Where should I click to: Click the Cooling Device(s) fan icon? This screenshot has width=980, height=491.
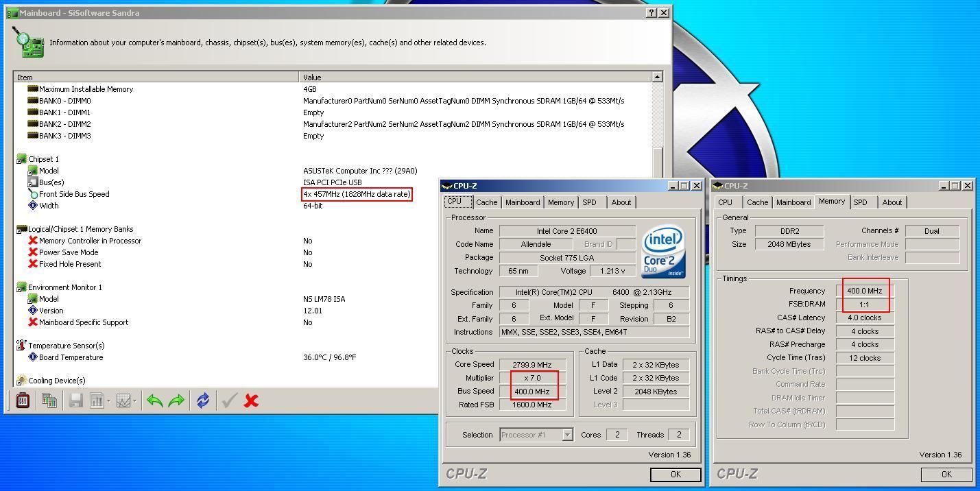(21, 381)
